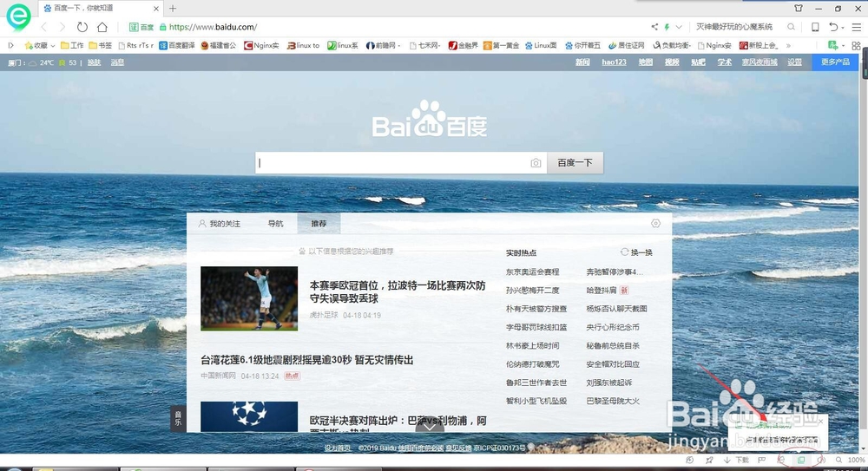Image resolution: width=868 pixels, height=471 pixels.
Task: Expand the bookmarks sidebar toggle arrow
Action: 10,45
